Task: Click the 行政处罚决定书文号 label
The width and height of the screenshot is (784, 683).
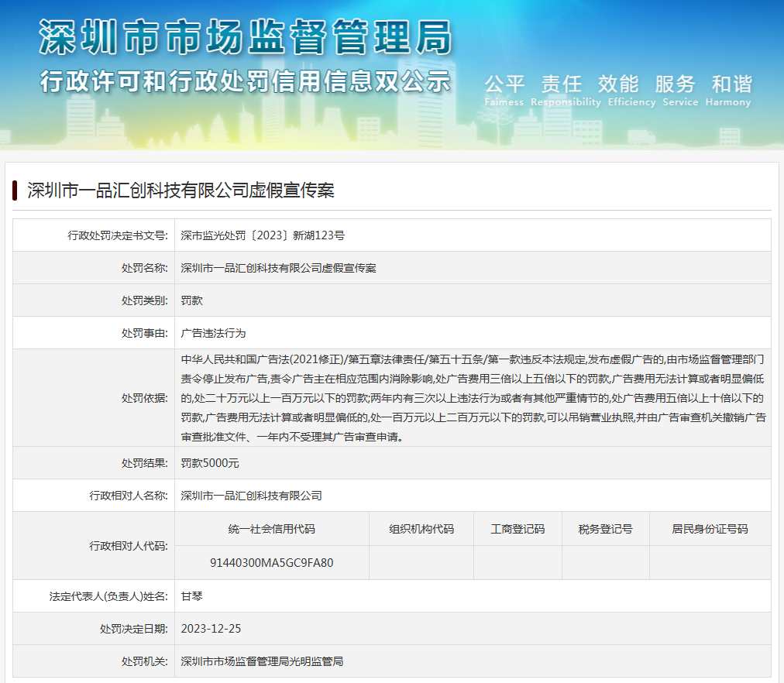Action: 118,235
